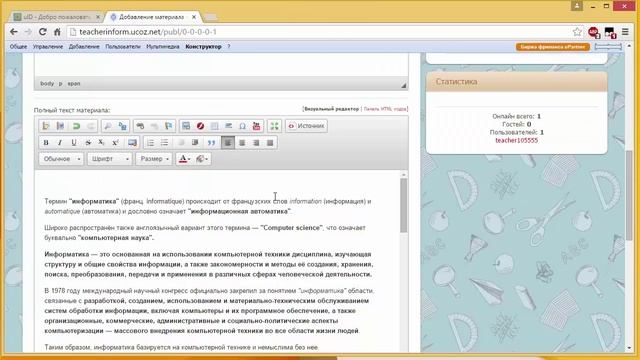Decrease indent with the outdent icon
640x360 pixels.
(181, 142)
